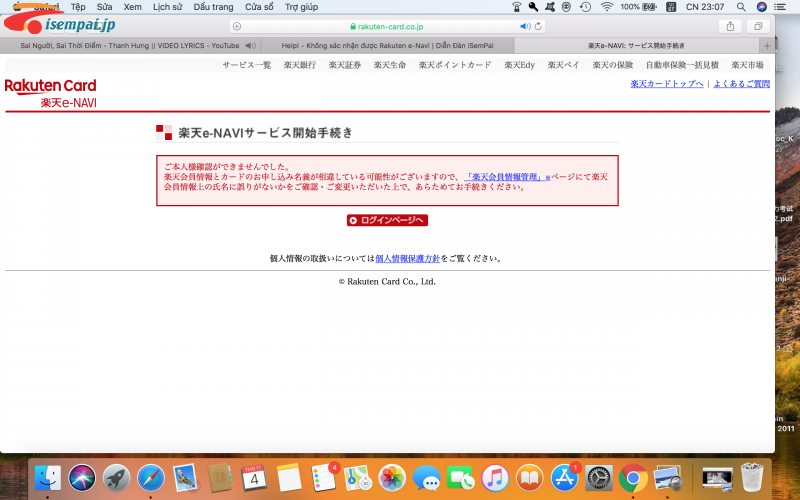800x500 pixels.
Task: Open System Preferences gear in the Dock
Action: tap(598, 478)
